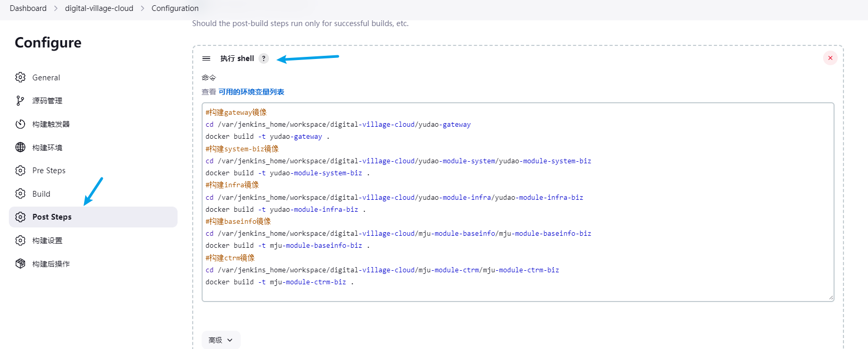Click the command box resize handle

coord(830,298)
